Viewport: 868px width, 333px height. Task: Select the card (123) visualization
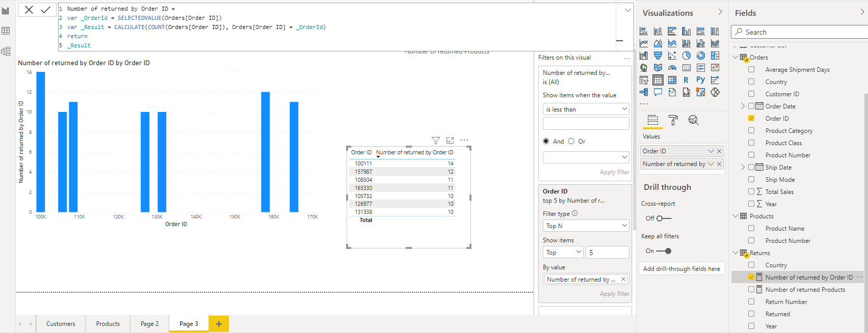pyautogui.click(x=687, y=68)
